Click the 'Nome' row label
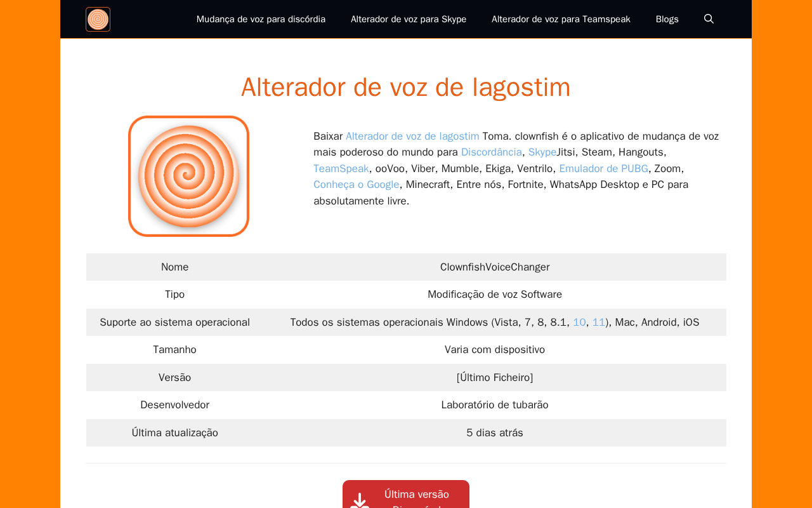 pyautogui.click(x=174, y=267)
